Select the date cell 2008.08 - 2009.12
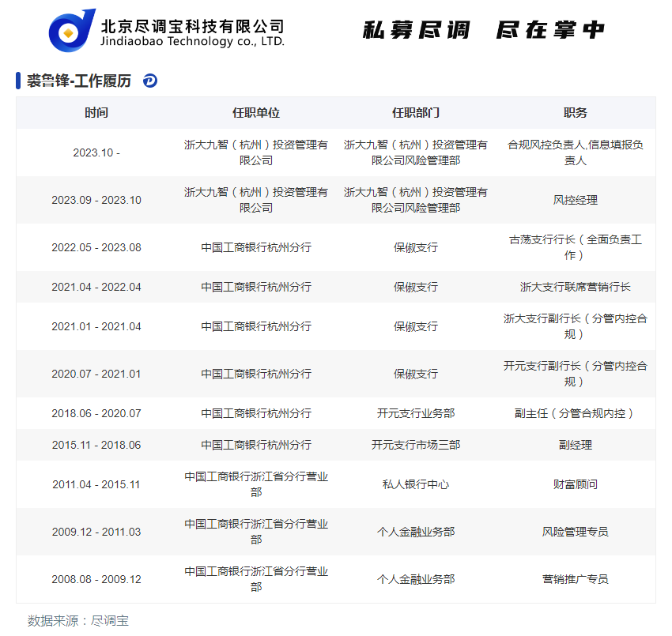The width and height of the screenshot is (672, 636). point(96,579)
